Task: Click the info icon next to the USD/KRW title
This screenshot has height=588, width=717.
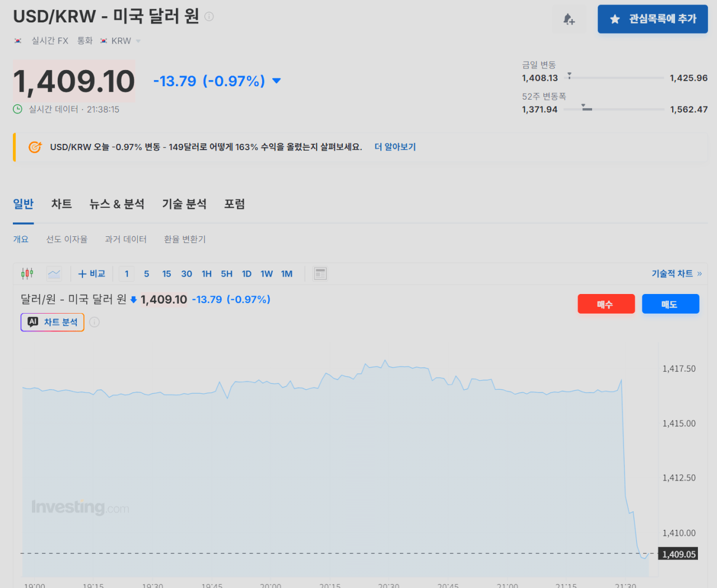Action: tap(209, 17)
